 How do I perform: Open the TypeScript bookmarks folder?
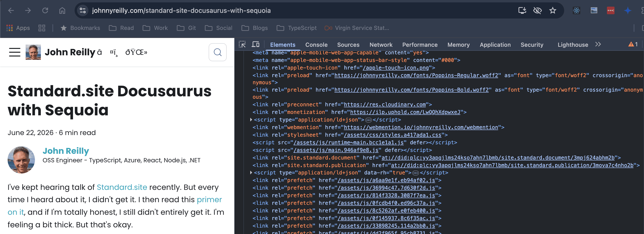pos(297,28)
